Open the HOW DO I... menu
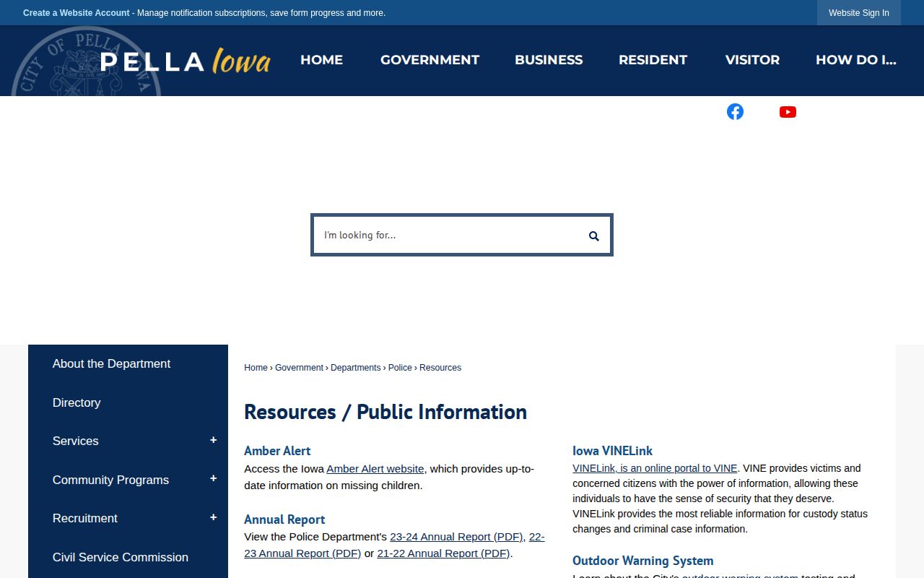Image resolution: width=924 pixels, height=578 pixels. [855, 60]
